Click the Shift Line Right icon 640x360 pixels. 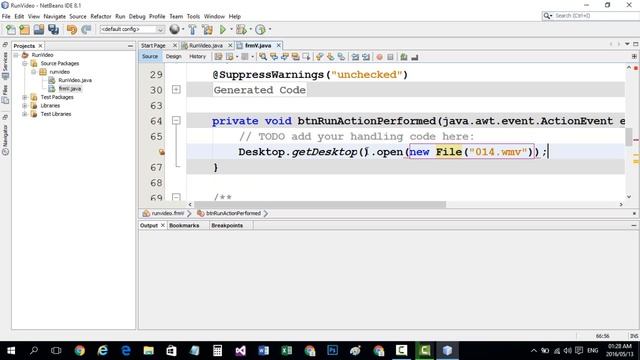coord(366,57)
